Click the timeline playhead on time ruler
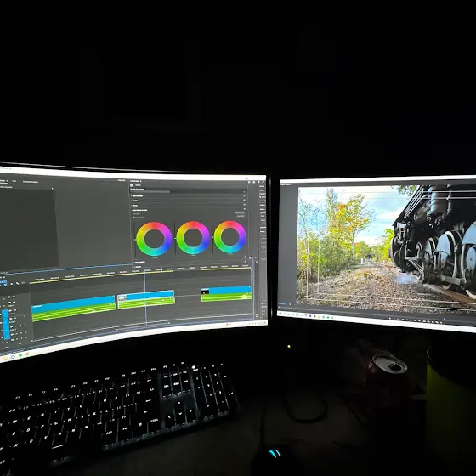The height and width of the screenshot is (476, 476). 144,271
